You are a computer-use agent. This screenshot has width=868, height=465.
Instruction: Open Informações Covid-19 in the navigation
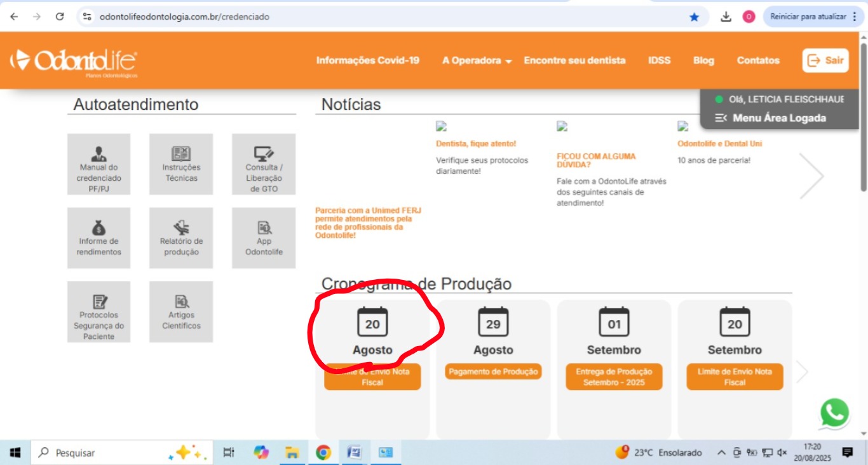click(368, 61)
